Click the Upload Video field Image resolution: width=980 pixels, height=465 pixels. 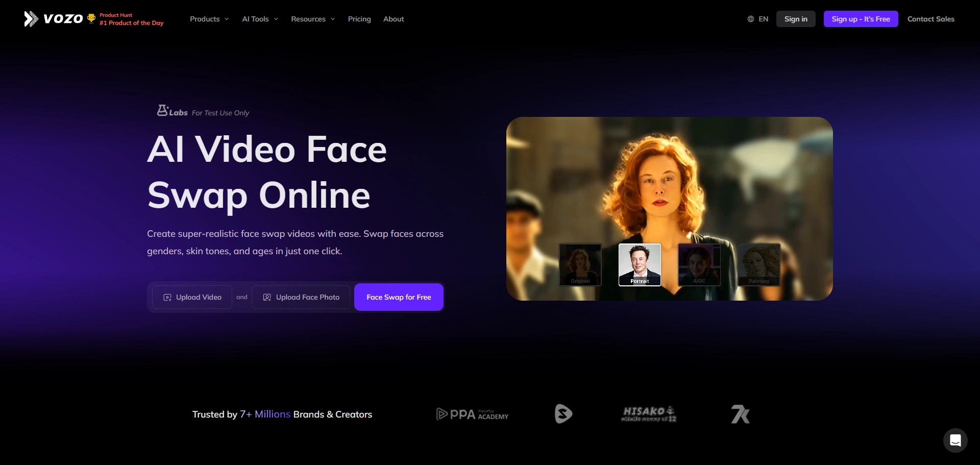192,297
